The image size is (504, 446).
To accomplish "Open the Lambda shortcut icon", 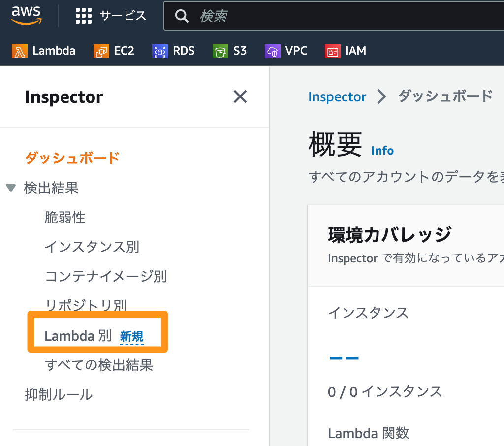I will click(20, 51).
